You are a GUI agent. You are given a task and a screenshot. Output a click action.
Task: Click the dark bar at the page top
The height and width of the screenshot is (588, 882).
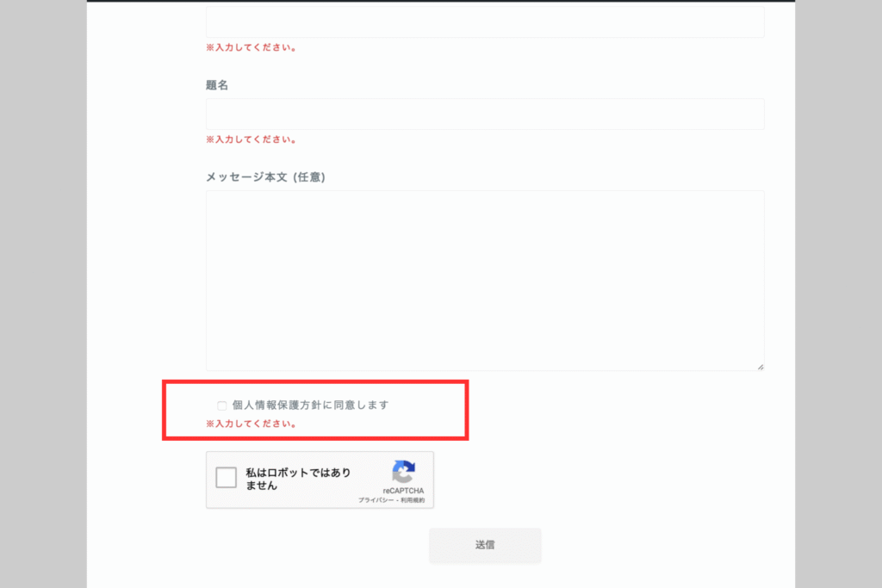pos(441,1)
